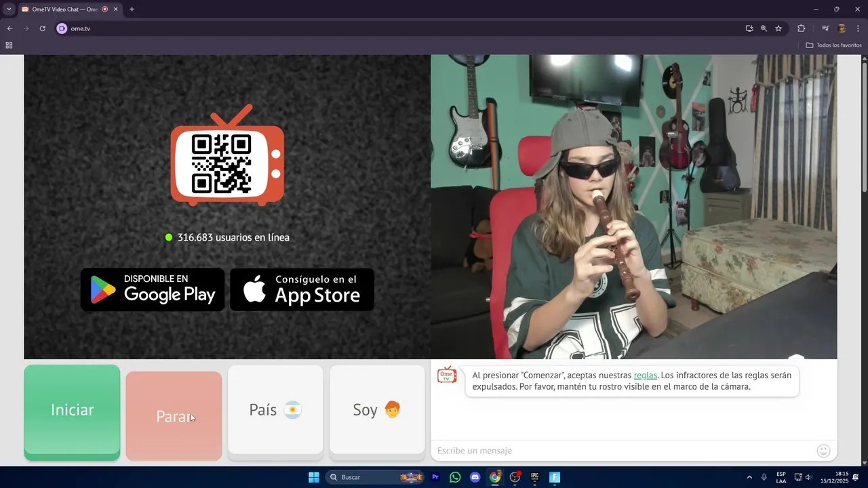Open OBS Studio from the taskbar
Screen dimensions: 868x488
[x=515, y=477]
